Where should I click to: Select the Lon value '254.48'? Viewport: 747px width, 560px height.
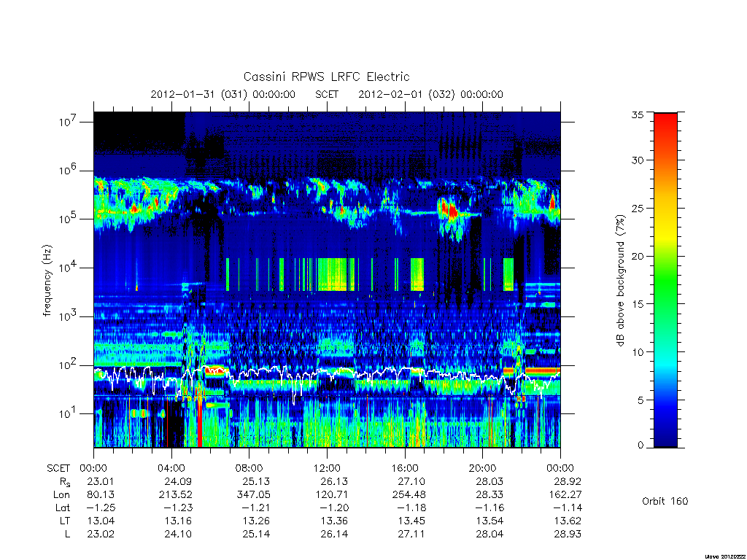pos(409,495)
